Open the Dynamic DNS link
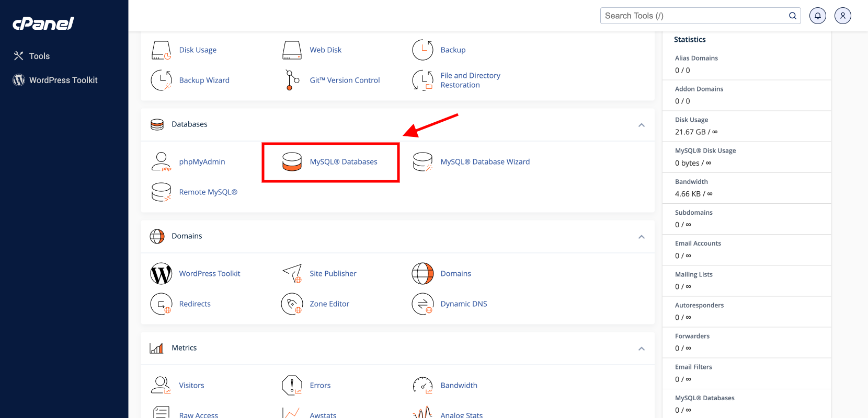Screen dimensions: 868x418 [x=464, y=304]
